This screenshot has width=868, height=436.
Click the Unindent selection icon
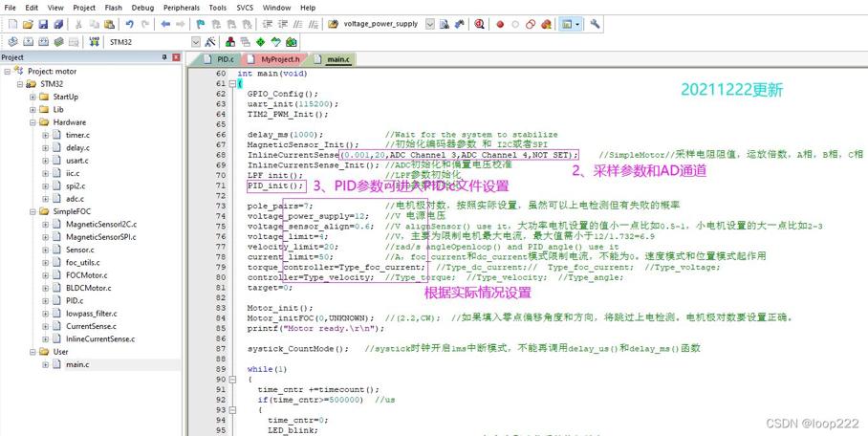tap(283, 24)
